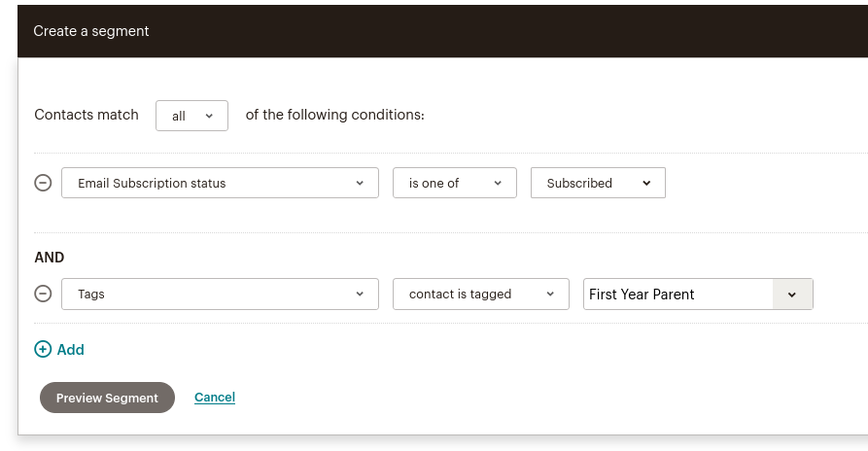868x451 pixels.
Task: Open the Tags condition field dropdown
Action: point(220,294)
